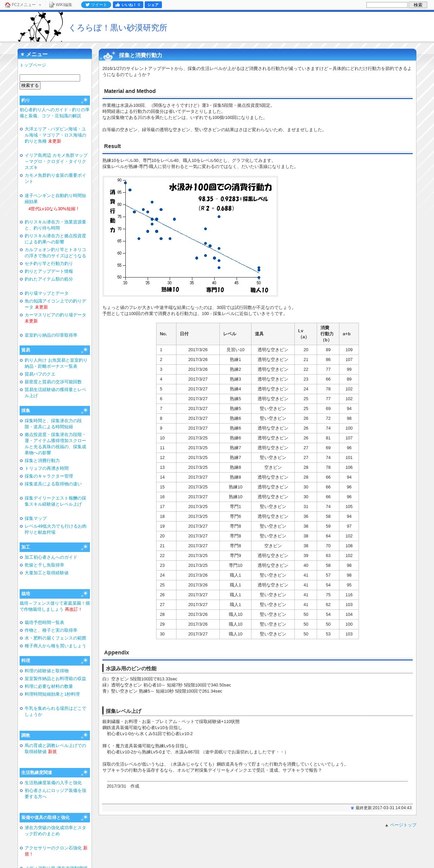
Task: Open アクセサリーのクロン石強化 link
Action: coord(53,848)
